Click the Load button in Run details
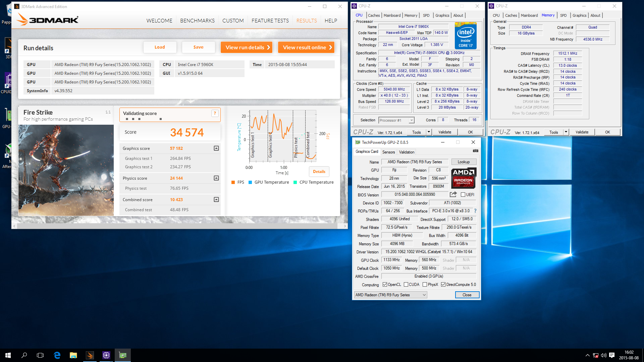The height and width of the screenshot is (362, 644). tap(160, 47)
